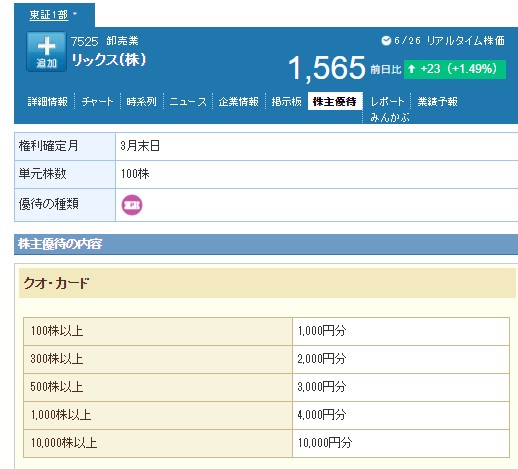Click the 3月末日 value cell

tap(317, 146)
